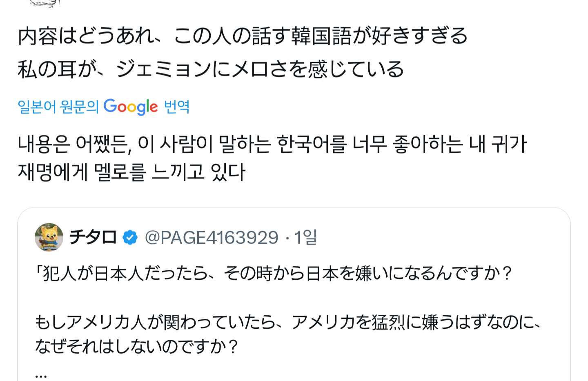The height and width of the screenshot is (381, 588).
Task: Click the quoted line starting "もしアメリカ人が"
Action: (x=288, y=323)
